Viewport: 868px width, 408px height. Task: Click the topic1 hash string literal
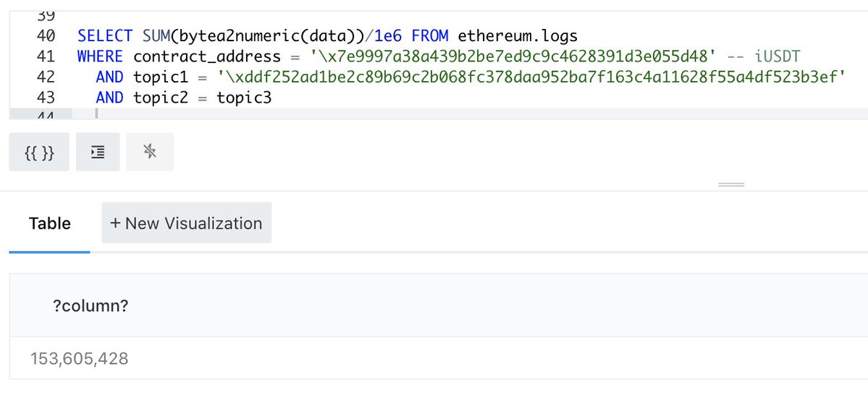pyautogui.click(x=531, y=77)
